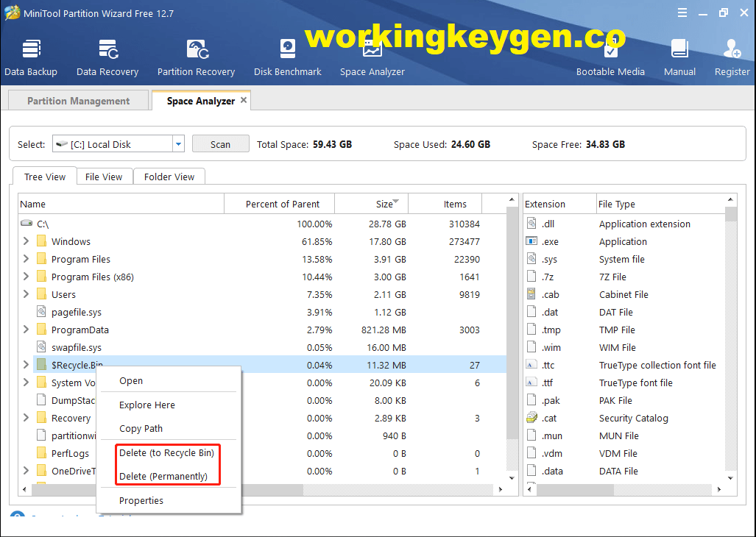Open the drive selection dropdown

pyautogui.click(x=177, y=143)
